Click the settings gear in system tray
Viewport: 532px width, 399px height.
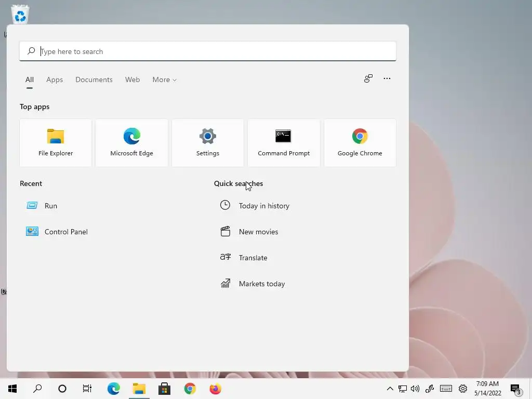click(463, 389)
